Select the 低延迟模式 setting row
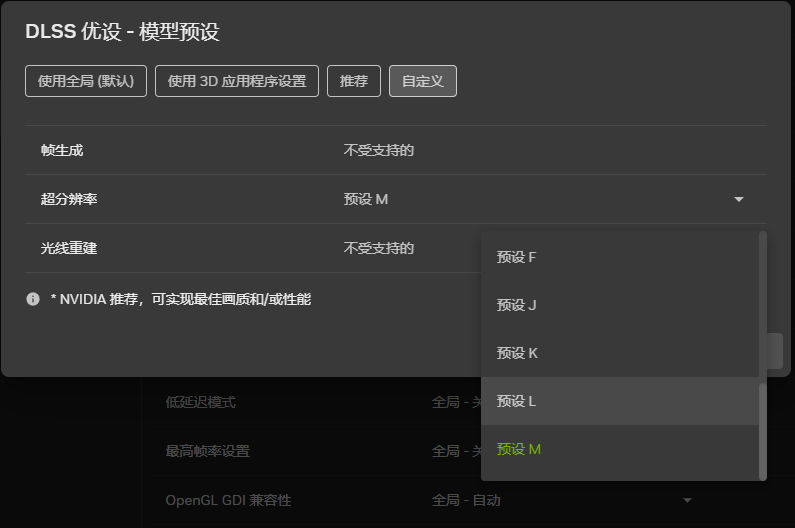This screenshot has width=795, height=528. (201, 402)
